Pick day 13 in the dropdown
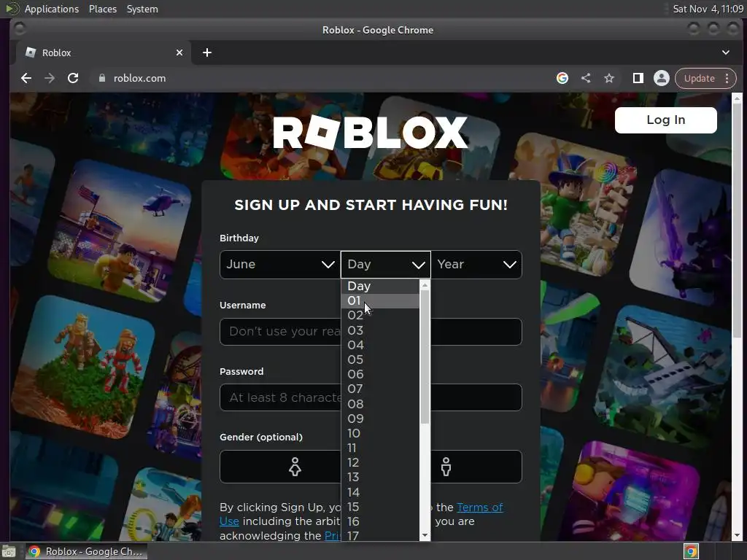Viewport: 747px width, 560px height. pyautogui.click(x=380, y=478)
